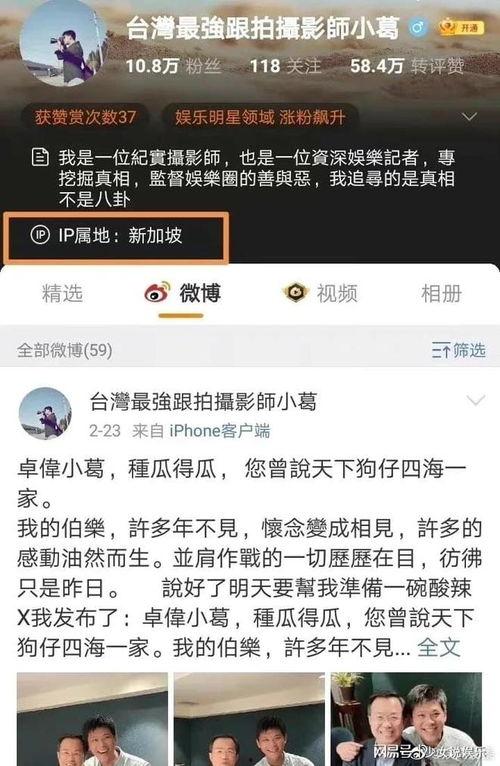Tap the 获赞赏次数37 badge

(85, 117)
